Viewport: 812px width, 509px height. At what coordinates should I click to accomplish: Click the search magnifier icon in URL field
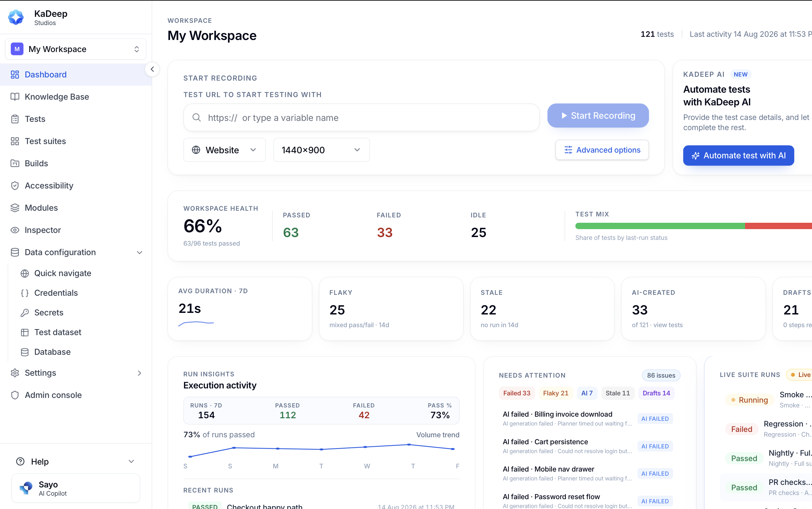197,117
